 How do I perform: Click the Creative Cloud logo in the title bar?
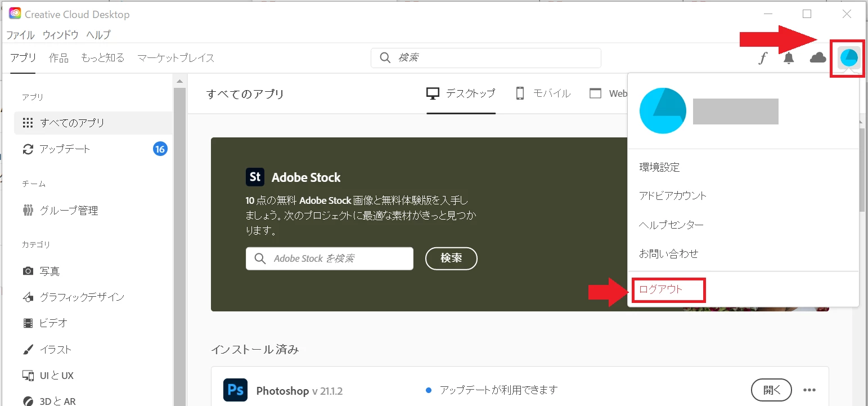click(15, 14)
